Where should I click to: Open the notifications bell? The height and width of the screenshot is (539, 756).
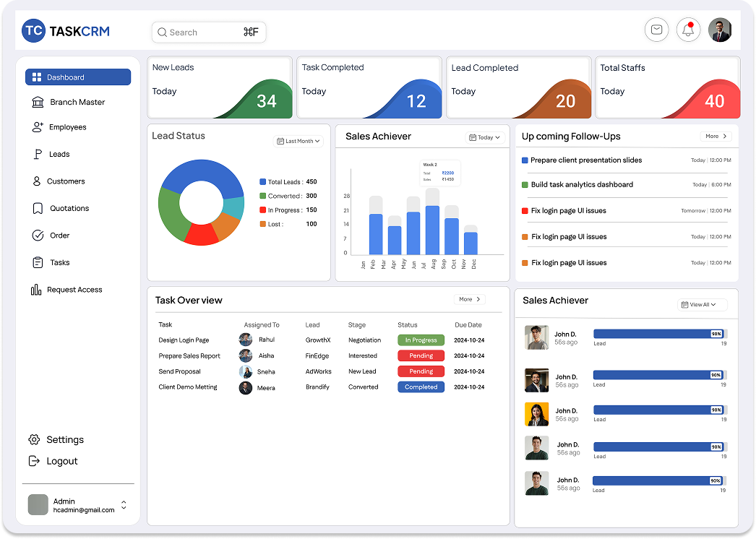coord(688,30)
